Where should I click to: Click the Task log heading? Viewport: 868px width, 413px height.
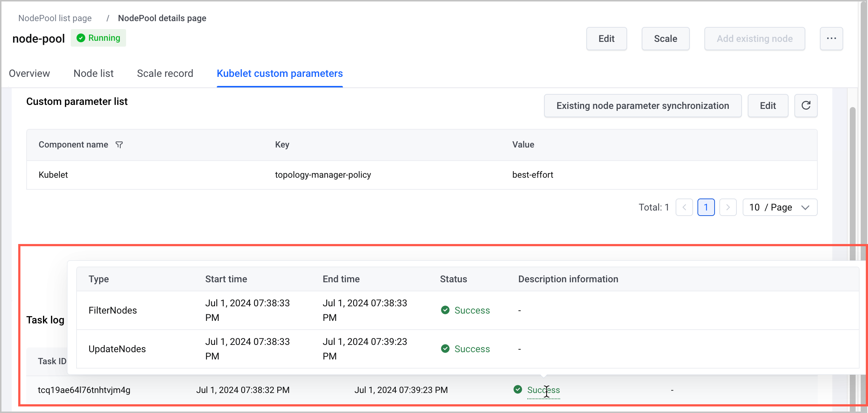[45, 320]
